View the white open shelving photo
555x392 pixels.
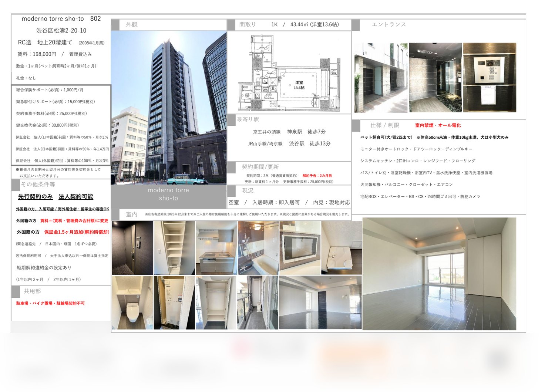(x=174, y=248)
